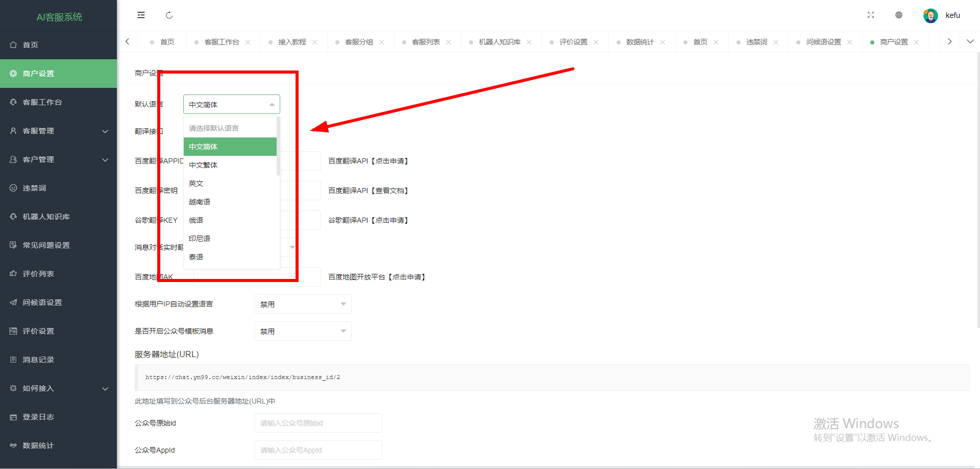Click the 客服管理 person icon
980x469 pixels.
[x=13, y=131]
